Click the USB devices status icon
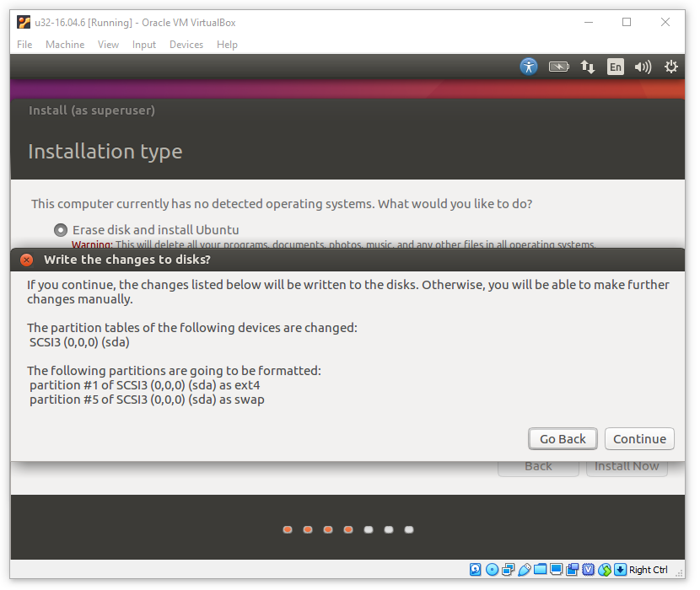This screenshot has width=700, height=590. (x=525, y=570)
